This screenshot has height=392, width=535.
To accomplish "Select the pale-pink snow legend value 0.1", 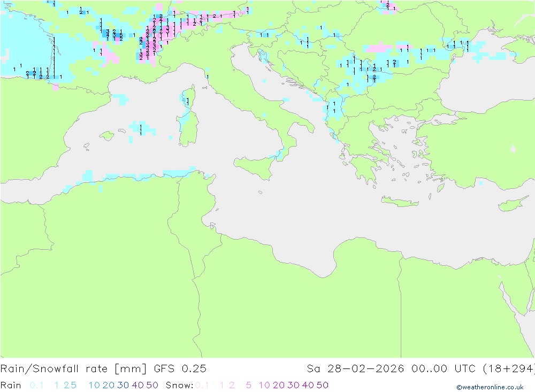I will (x=202, y=385).
